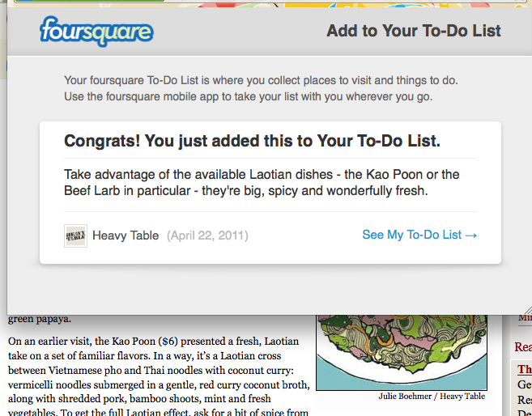Screen dimensions: 532x416
Task: Click the map strip above the popup
Action: [x=266, y=5]
